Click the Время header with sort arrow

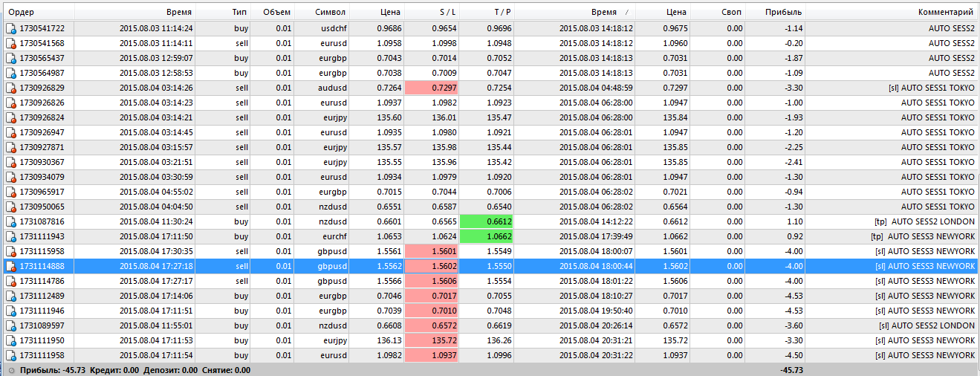[x=576, y=13]
